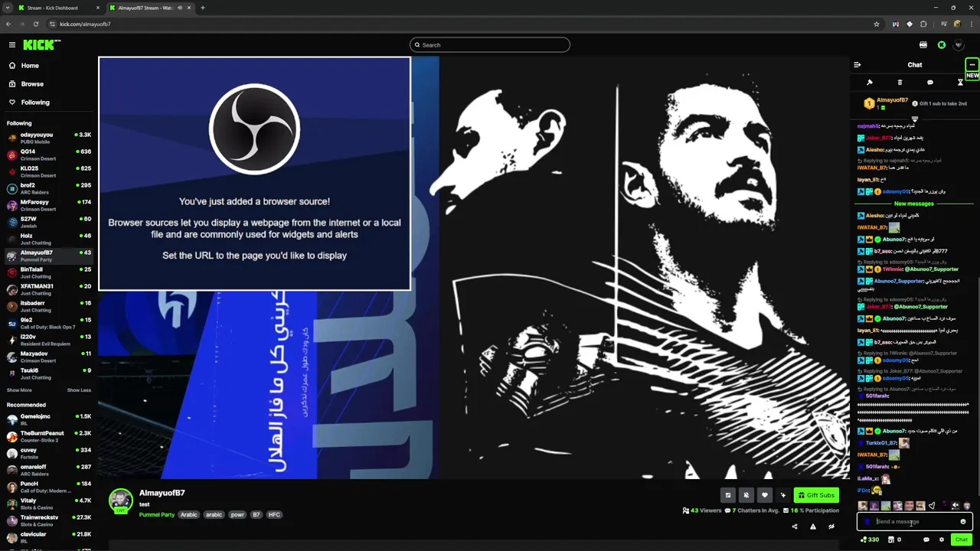This screenshot has height=551, width=980.
Task: Click the hourglass icon in chat toolbar
Action: pyautogui.click(x=960, y=83)
